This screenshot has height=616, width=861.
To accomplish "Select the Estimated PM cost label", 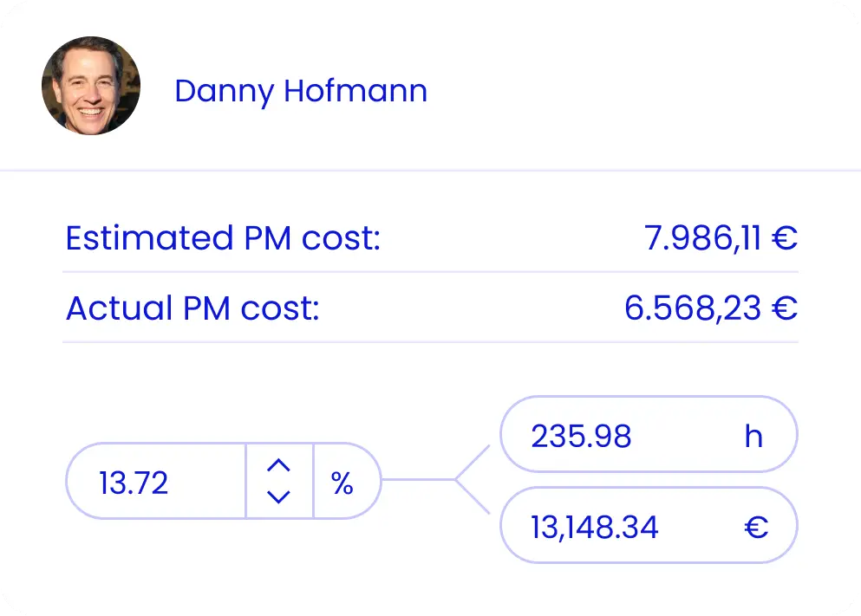I will point(223,238).
